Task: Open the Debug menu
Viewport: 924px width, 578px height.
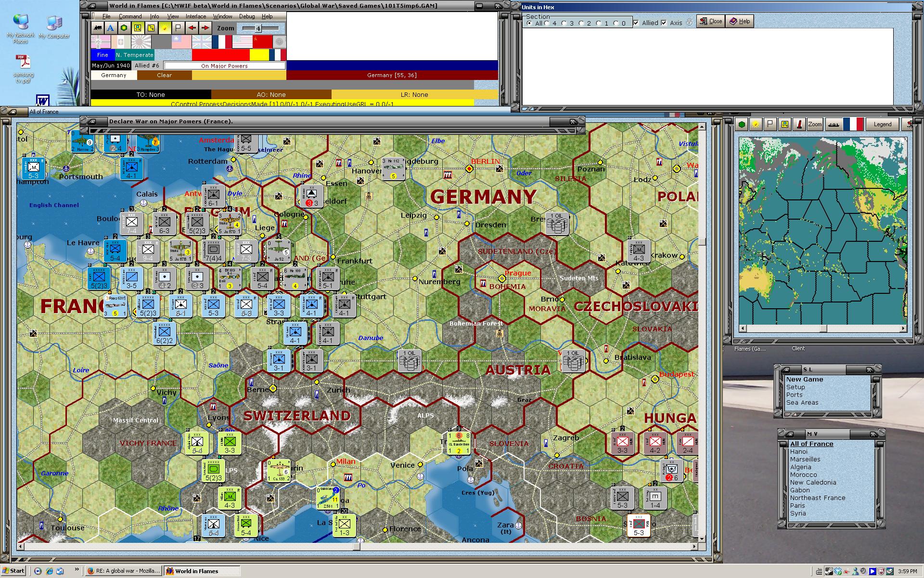Action: pyautogui.click(x=247, y=16)
